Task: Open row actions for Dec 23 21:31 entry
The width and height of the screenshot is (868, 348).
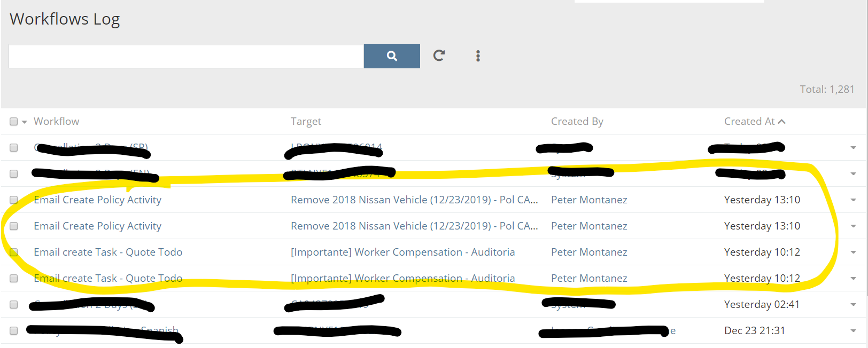Action: [x=853, y=331]
